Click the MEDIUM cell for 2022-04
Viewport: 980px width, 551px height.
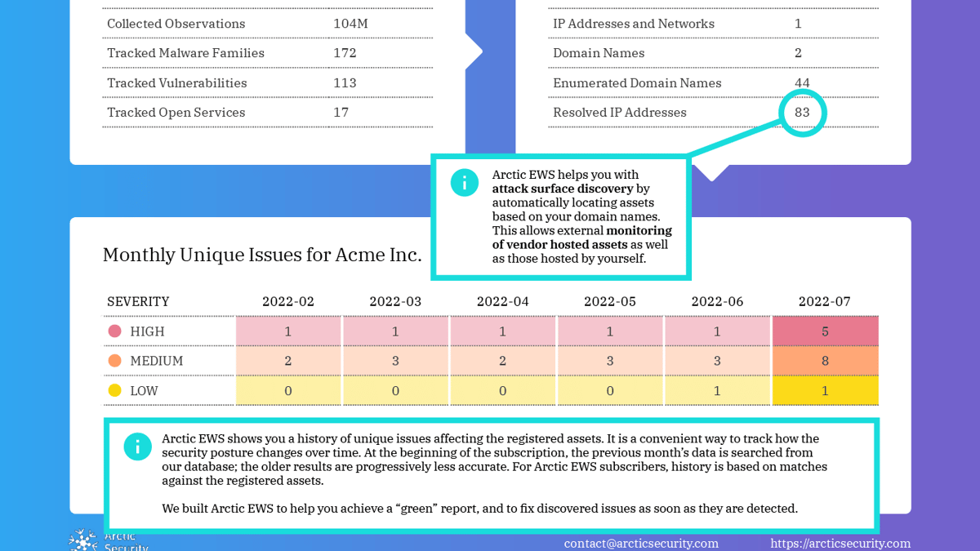click(x=502, y=361)
